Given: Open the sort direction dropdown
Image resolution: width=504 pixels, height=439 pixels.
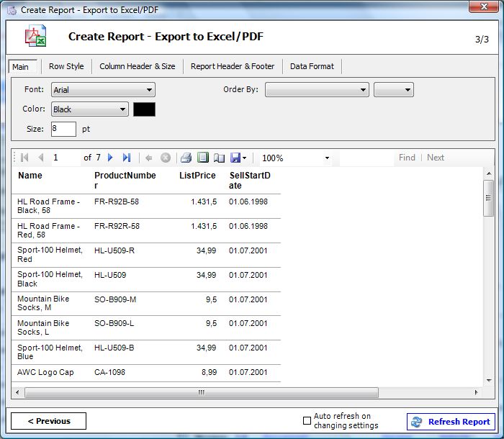Looking at the screenshot, I should [x=394, y=90].
